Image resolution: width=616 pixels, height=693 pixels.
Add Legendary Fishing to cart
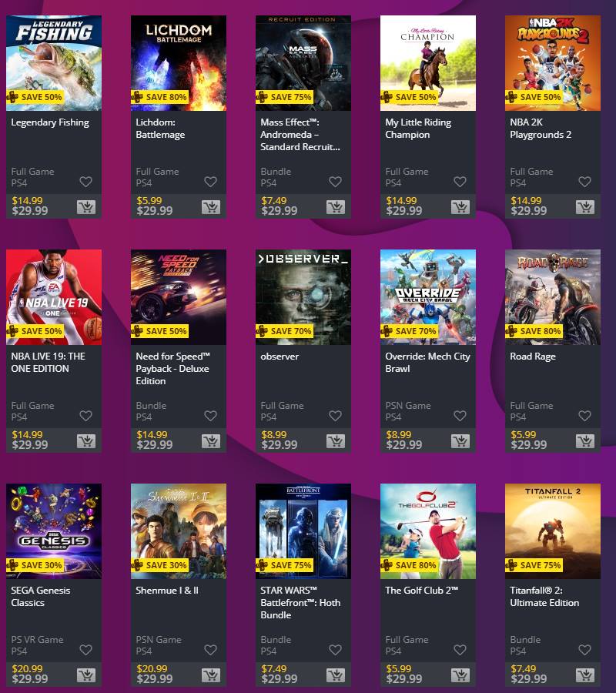point(86,207)
